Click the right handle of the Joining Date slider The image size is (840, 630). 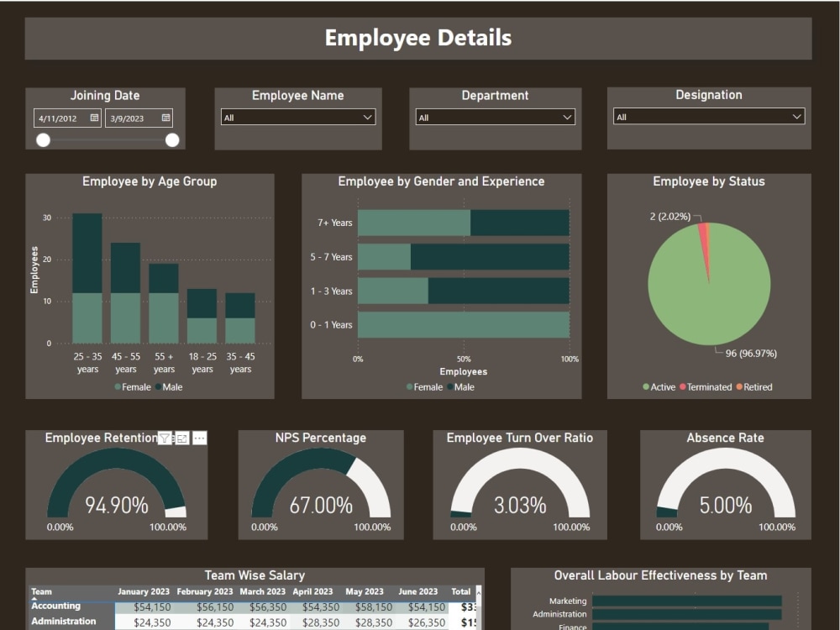pos(172,139)
